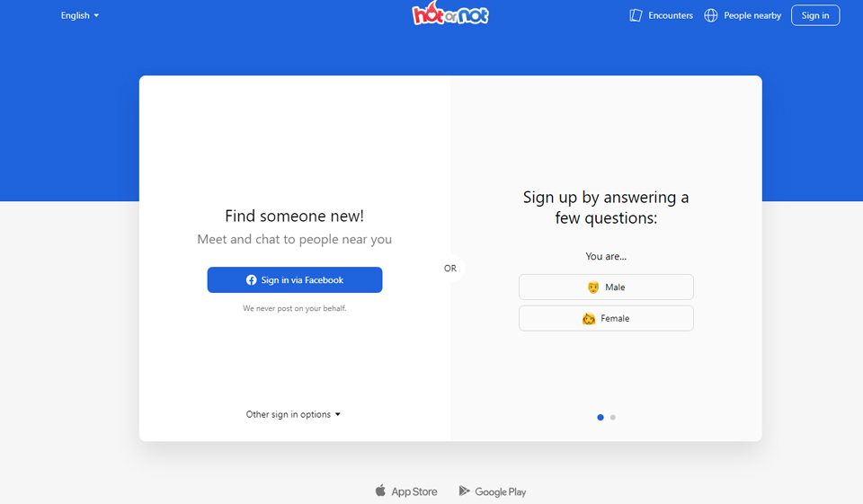Sign in via Facebook
The image size is (863, 504).
pyautogui.click(x=295, y=280)
